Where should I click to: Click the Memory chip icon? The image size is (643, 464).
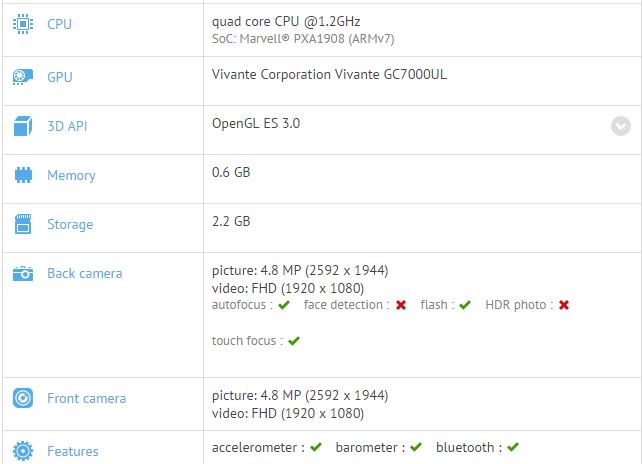pos(23,175)
